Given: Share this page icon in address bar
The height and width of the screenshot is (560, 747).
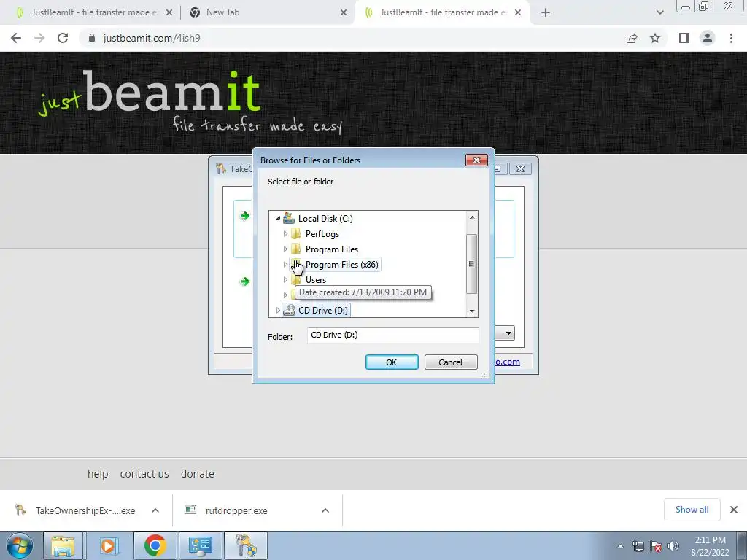Looking at the screenshot, I should tap(632, 38).
